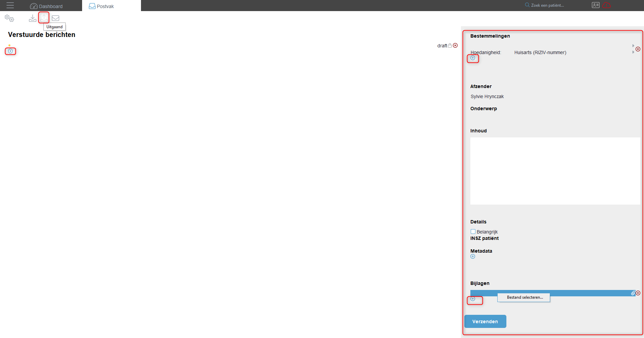Screen dimensions: 644x338
Task: Click the lock icon next to draft
Action: [450, 45]
